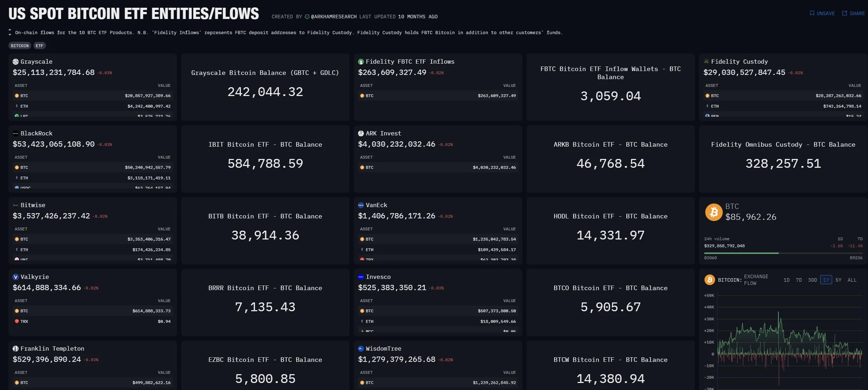
Task: Click the ARK Invest logo icon
Action: [361, 134]
